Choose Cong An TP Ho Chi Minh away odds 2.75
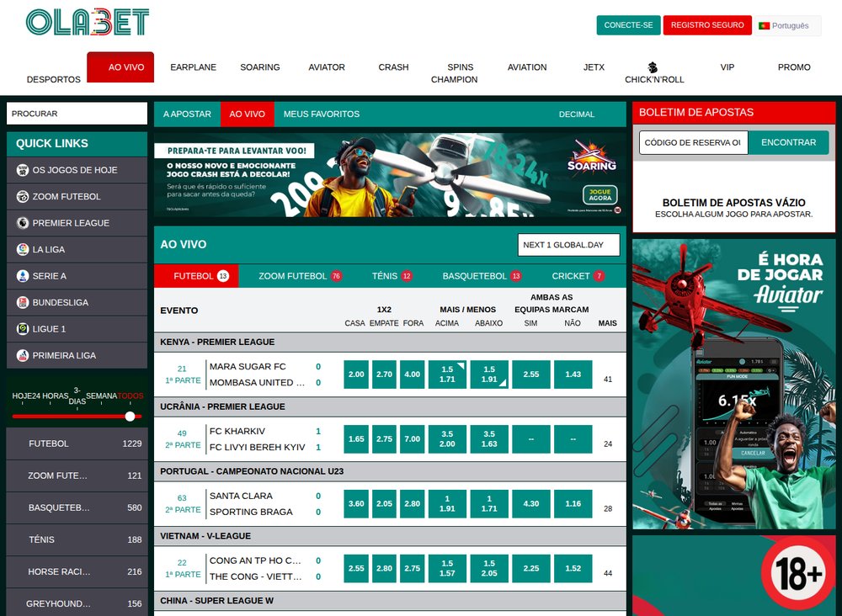The height and width of the screenshot is (616, 842). tap(412, 568)
